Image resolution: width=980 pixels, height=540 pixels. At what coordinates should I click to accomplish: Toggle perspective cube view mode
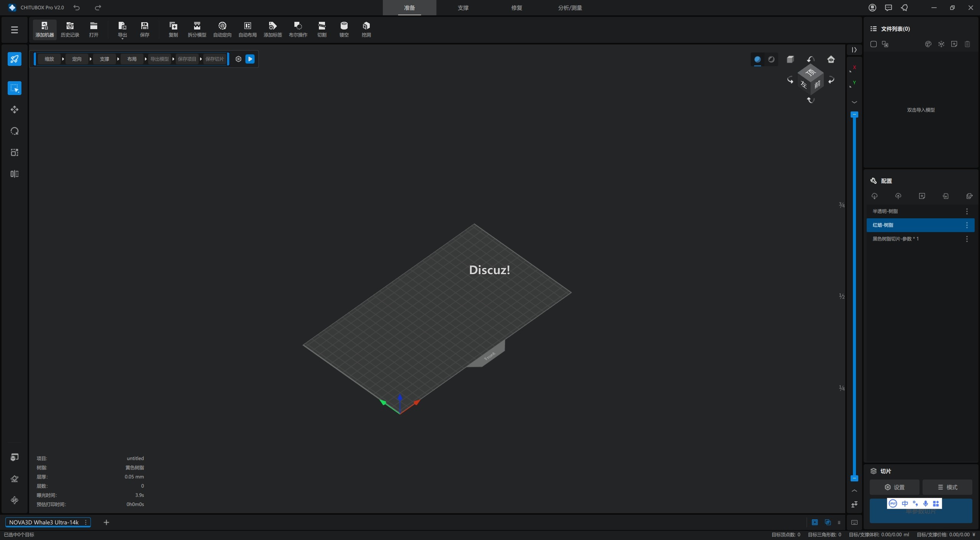790,59
